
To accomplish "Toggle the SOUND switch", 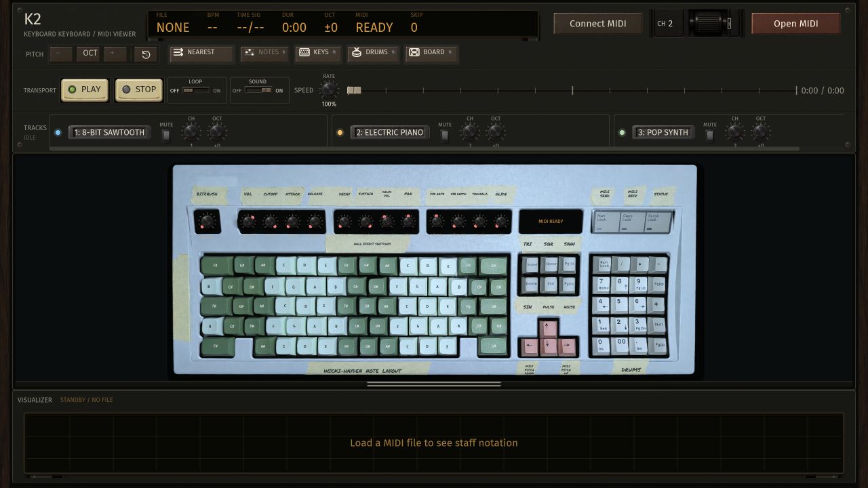I will point(258,90).
